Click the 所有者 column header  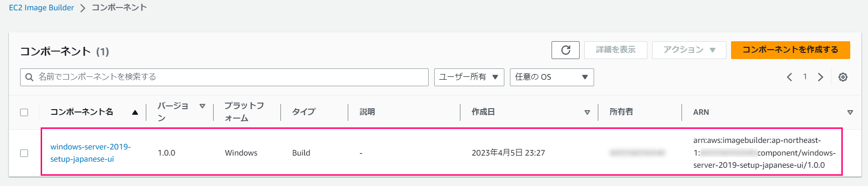coord(621,112)
